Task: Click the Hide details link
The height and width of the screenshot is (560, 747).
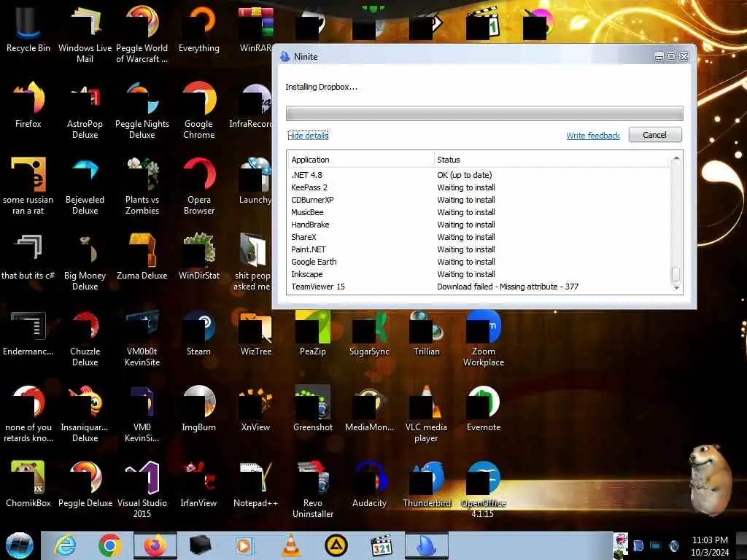Action: pos(308,136)
